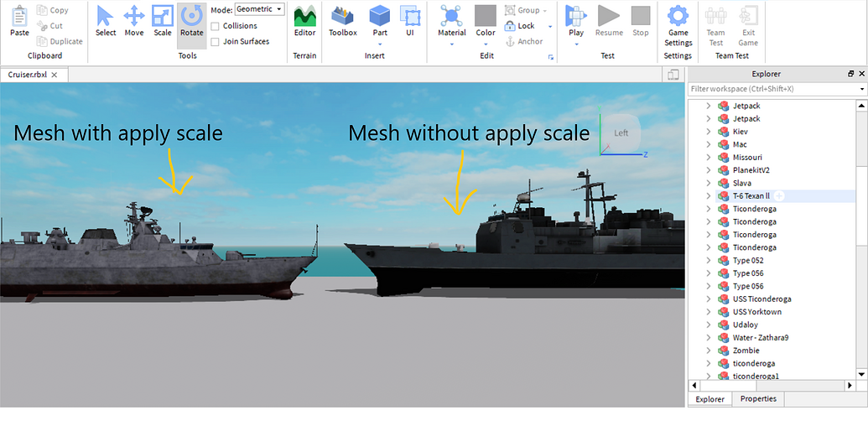Image resolution: width=868 pixels, height=426 pixels.
Task: Click the view selector cube face 'Left'
Action: 621,132
